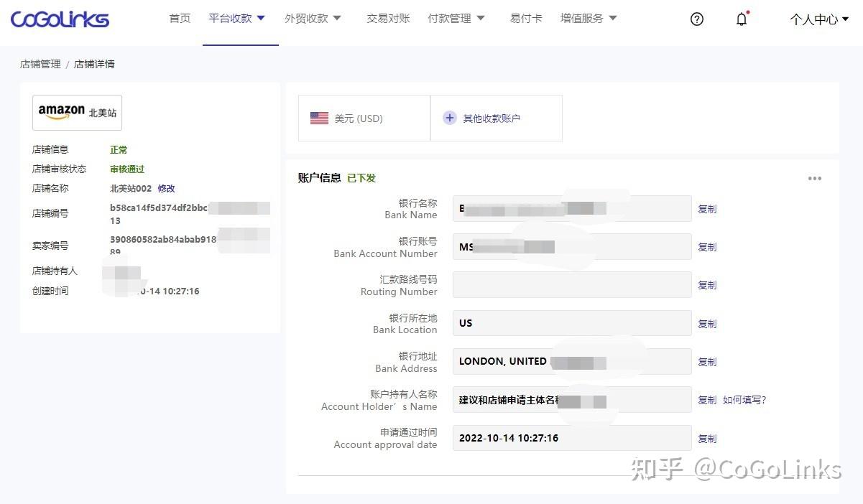
Task: Click the empty Routing Number input field
Action: 571,284
